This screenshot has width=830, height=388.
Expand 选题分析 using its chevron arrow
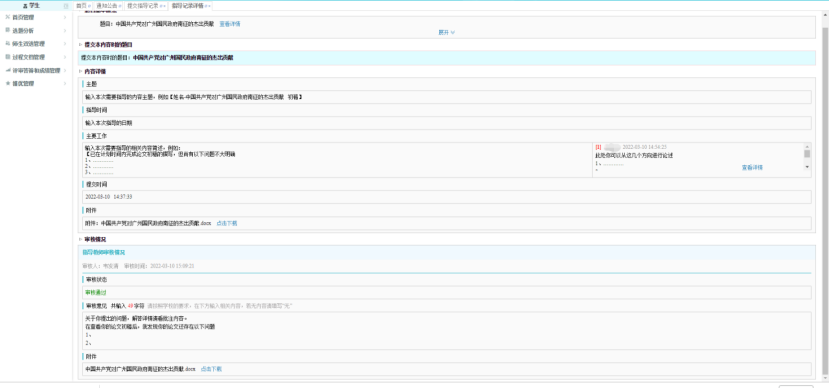click(x=65, y=30)
